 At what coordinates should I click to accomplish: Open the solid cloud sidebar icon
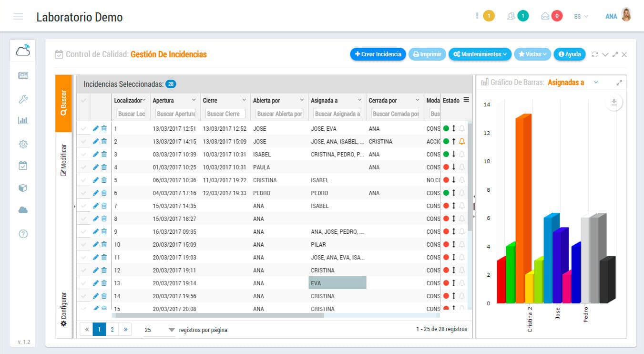(23, 210)
